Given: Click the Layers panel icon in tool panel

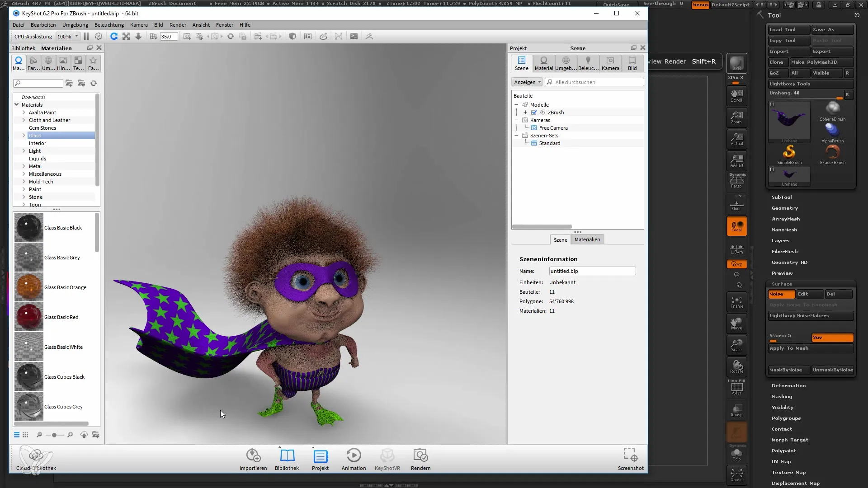Looking at the screenshot, I should [x=780, y=240].
